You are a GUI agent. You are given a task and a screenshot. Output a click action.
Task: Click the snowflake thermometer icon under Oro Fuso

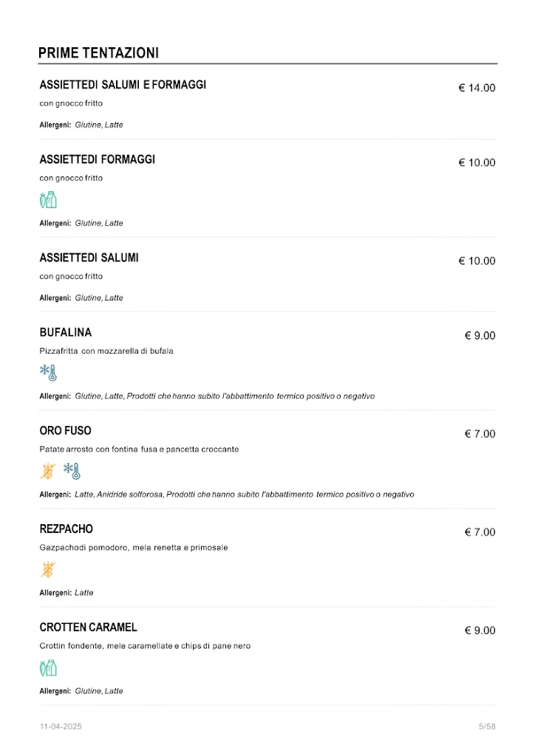[72, 471]
